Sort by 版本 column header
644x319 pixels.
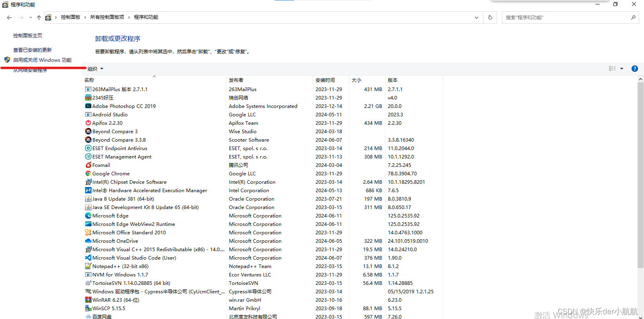point(393,80)
